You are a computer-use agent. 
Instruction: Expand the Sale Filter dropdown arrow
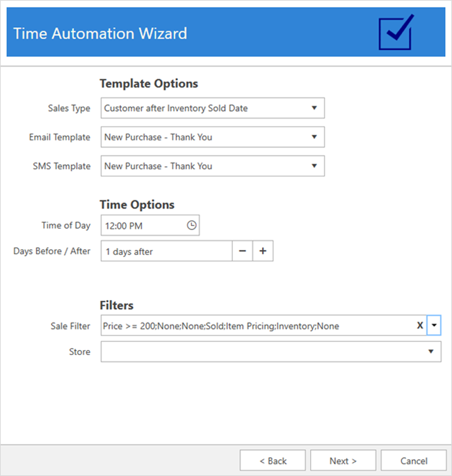coord(434,325)
